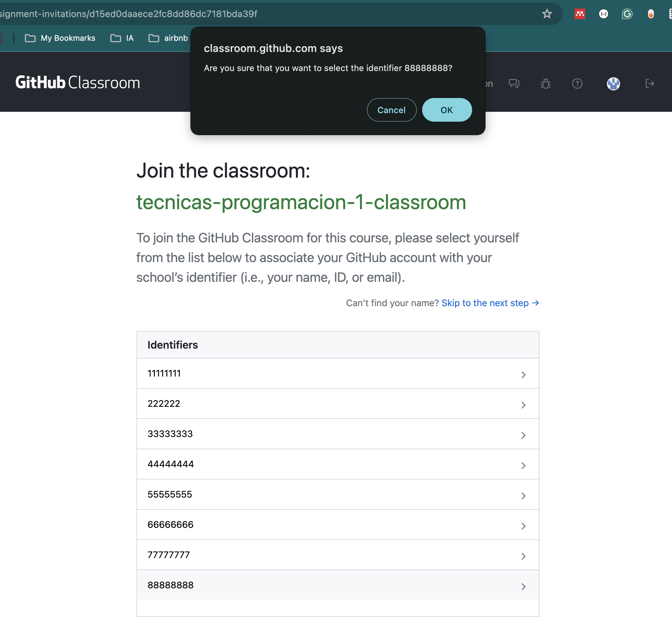Open the red Mendeley extension icon
This screenshot has width=672, height=636.
point(580,14)
